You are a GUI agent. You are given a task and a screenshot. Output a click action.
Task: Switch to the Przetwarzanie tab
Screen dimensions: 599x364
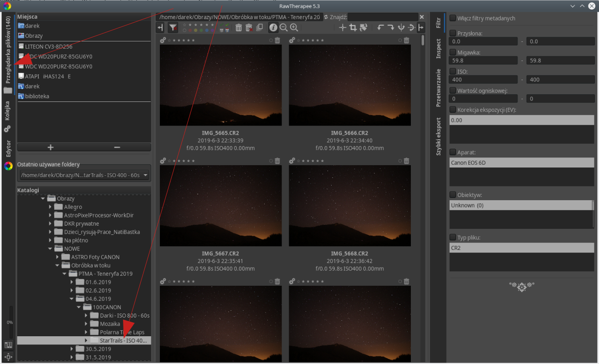438,88
